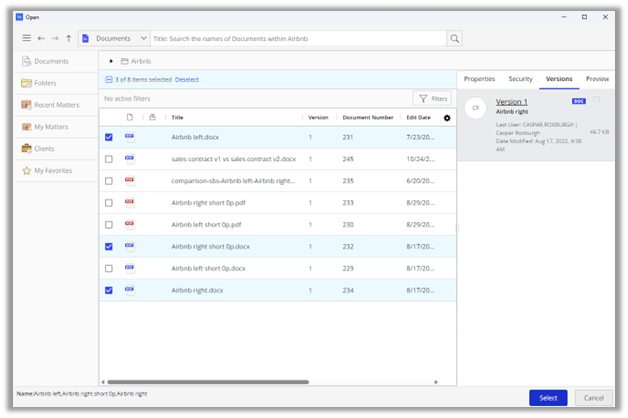Open My Favorites in sidebar
This screenshot has height=418, width=628.
click(x=56, y=171)
